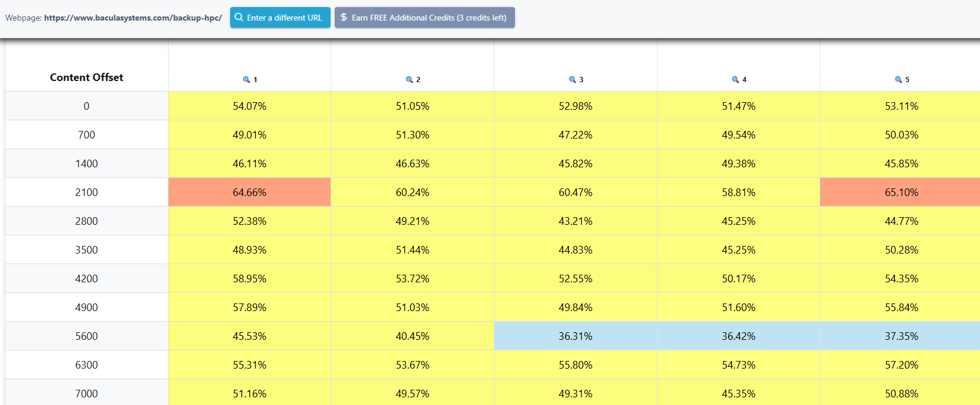Select the Content Offset column header
Image resolution: width=980 pixels, height=405 pixels.
click(x=86, y=77)
